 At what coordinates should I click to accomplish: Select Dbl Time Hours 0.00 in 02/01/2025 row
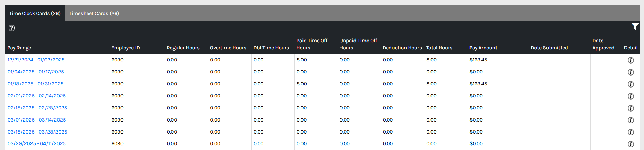[259, 96]
